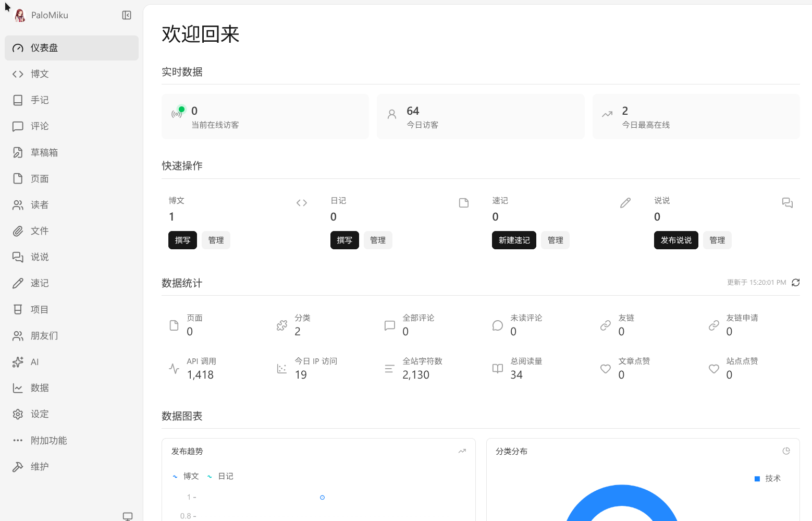Click the 友链申请 statistic

(733, 325)
